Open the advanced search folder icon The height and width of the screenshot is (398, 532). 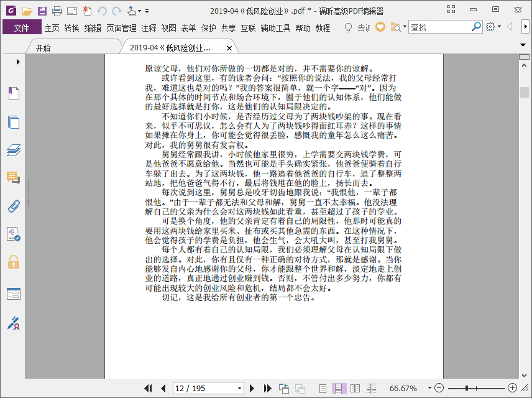395,27
